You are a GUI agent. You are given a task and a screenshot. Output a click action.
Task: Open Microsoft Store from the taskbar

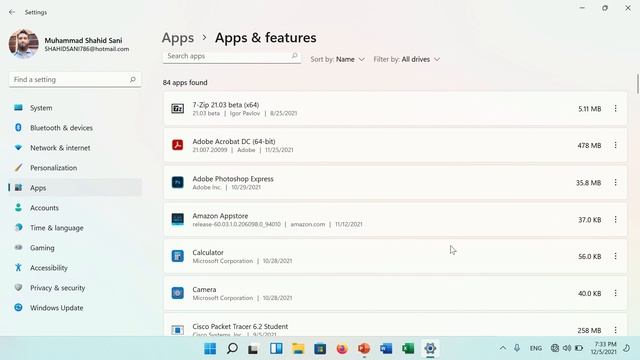[x=320, y=349]
